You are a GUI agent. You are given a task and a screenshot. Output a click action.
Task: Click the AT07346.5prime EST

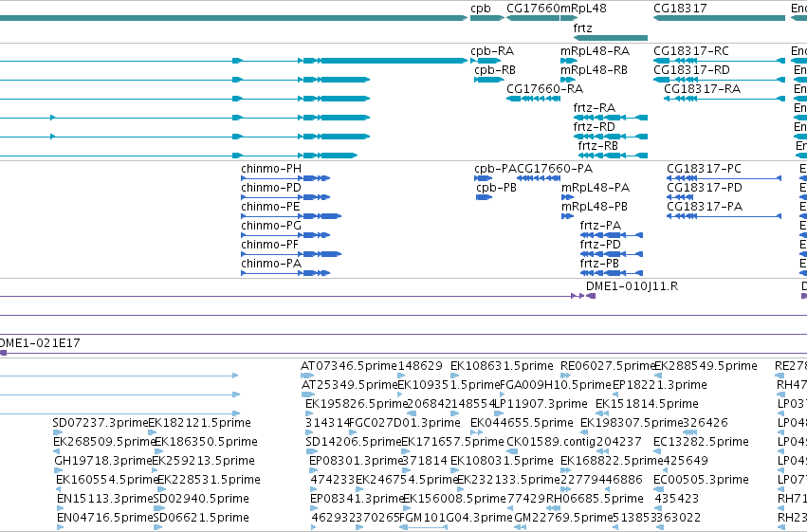click(x=308, y=376)
